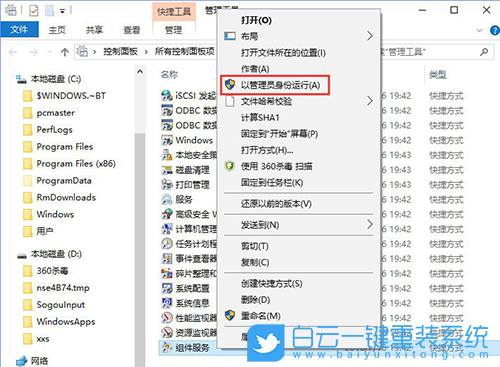Switch to the 共享 ribbon tab
Screen dimensions: 500x367
tap(94, 30)
